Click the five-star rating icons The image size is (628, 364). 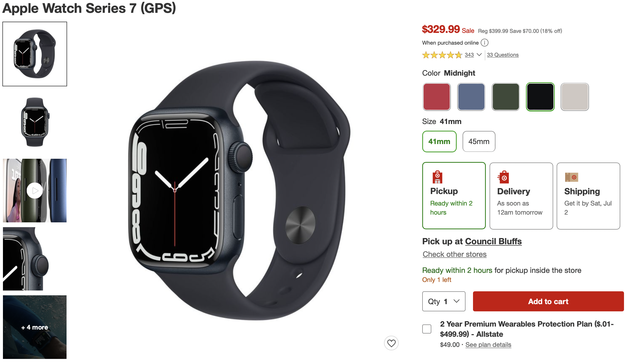click(442, 55)
